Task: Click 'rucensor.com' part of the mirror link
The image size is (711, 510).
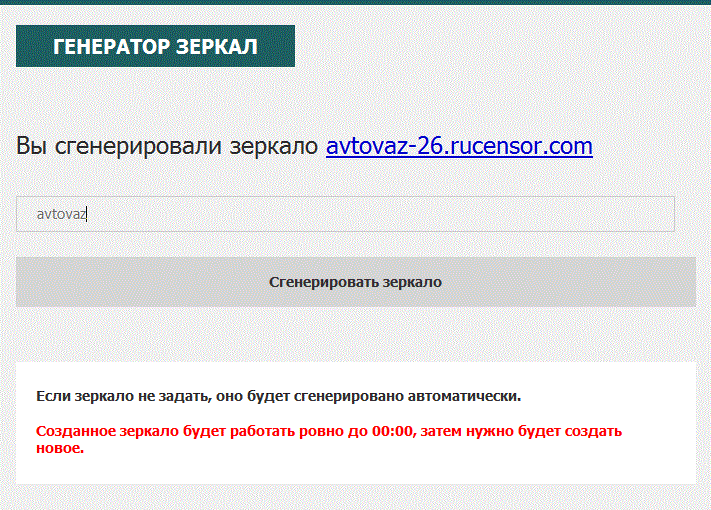Action: click(521, 146)
